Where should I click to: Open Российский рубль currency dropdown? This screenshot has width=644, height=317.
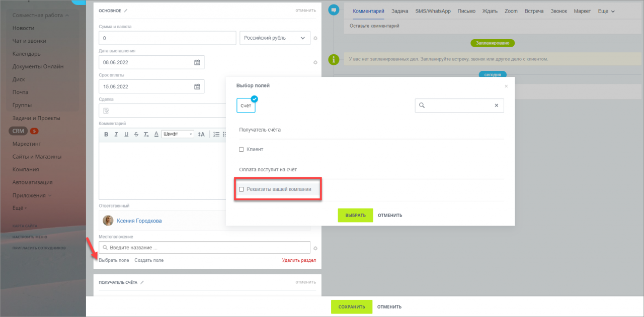click(x=275, y=38)
